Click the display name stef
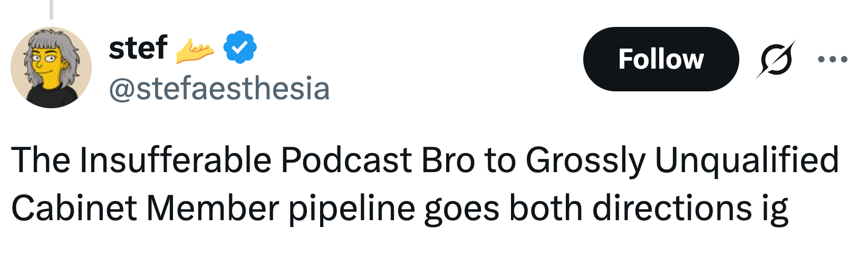The image size is (868, 264). tap(138, 48)
